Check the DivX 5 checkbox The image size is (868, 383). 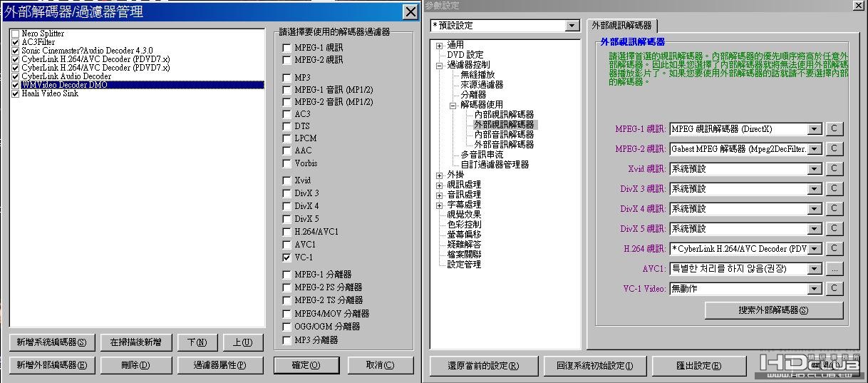pos(286,219)
